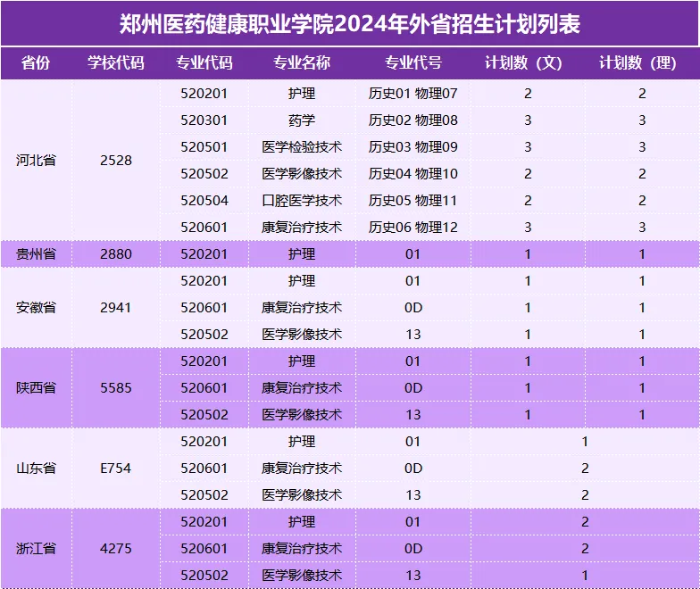This screenshot has width=700, height=589.
Task: Click 医学影像技术 in the 陕西省 group
Action: (x=302, y=414)
